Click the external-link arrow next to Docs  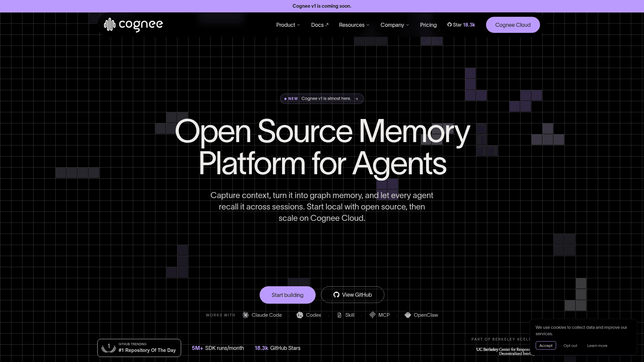point(327,24)
